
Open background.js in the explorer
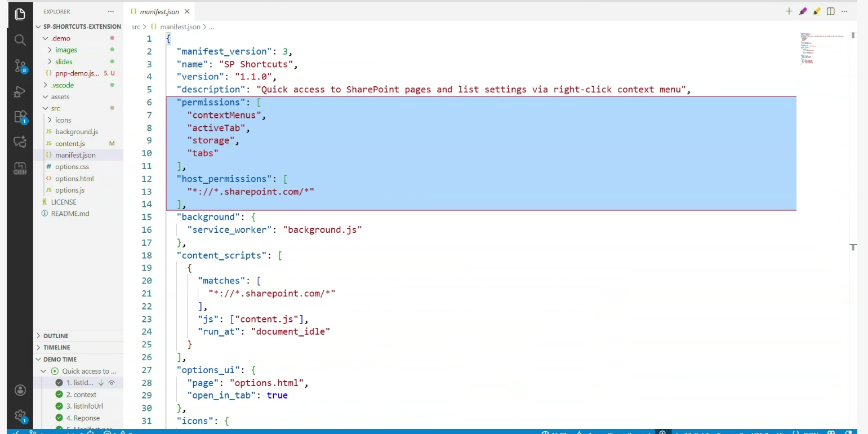click(78, 132)
